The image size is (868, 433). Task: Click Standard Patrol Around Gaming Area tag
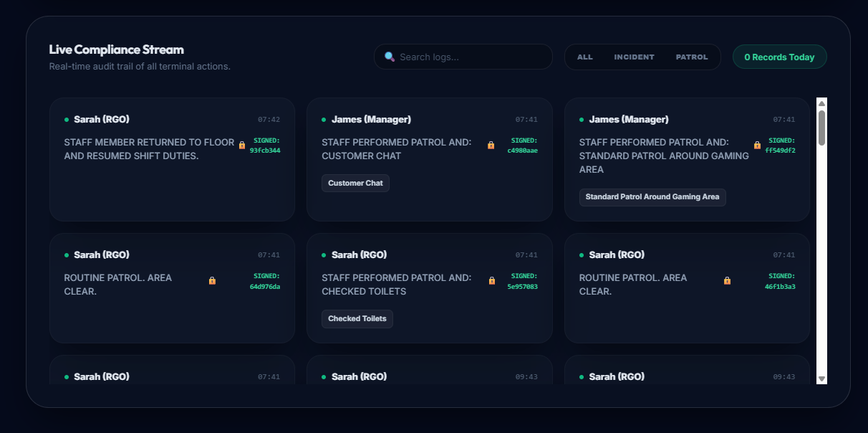[x=652, y=197]
